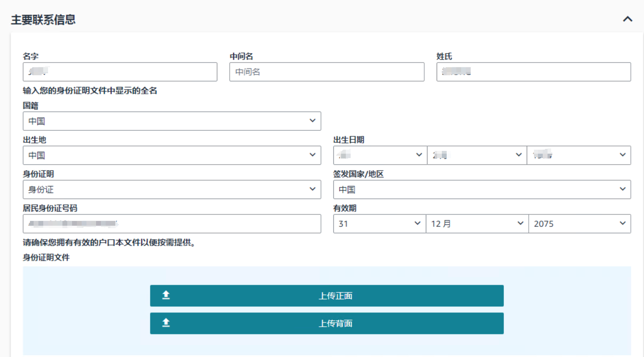The width and height of the screenshot is (644, 357).
Task: Click the upload icon on 上传背面
Action: pyautogui.click(x=166, y=323)
